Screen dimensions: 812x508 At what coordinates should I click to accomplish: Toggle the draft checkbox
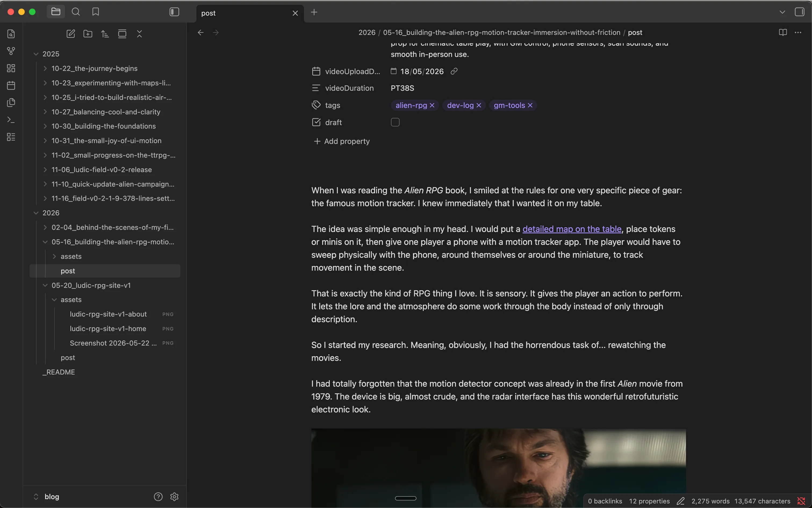[395, 122]
